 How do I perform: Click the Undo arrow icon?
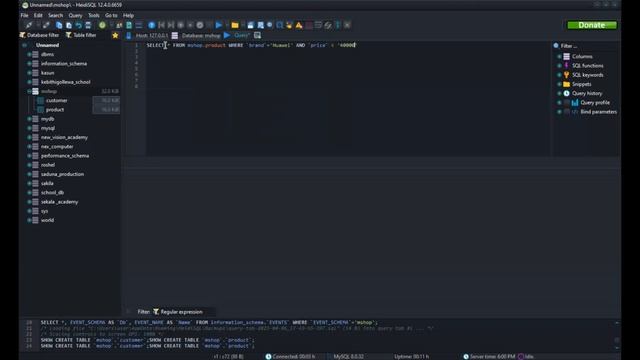(78, 25)
